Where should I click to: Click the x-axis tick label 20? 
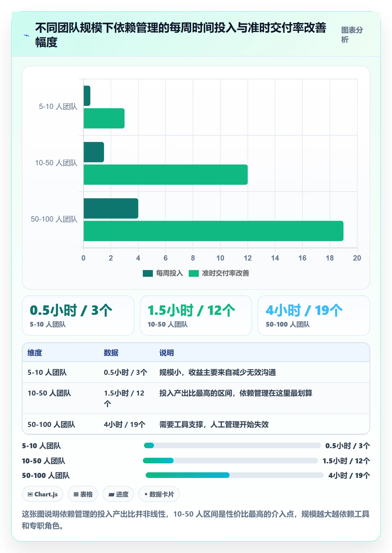coord(357,258)
